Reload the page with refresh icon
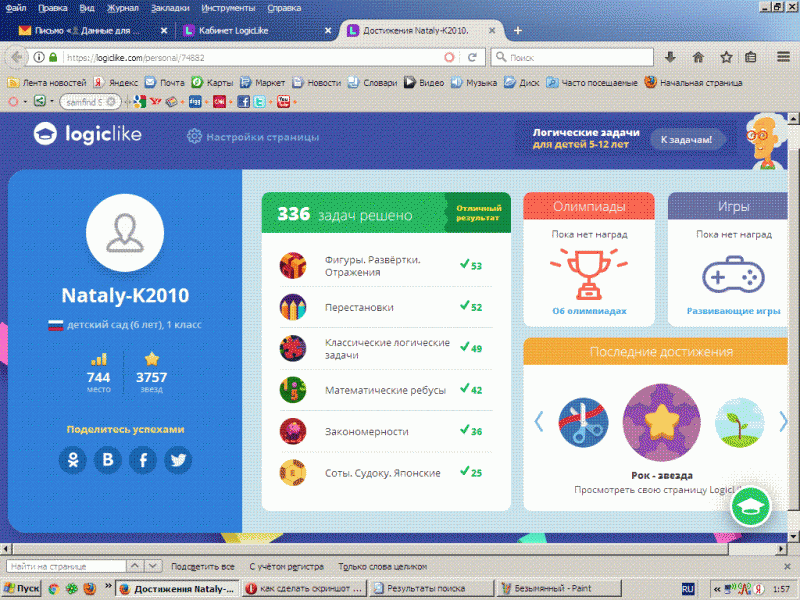This screenshot has width=800, height=600. [472, 57]
